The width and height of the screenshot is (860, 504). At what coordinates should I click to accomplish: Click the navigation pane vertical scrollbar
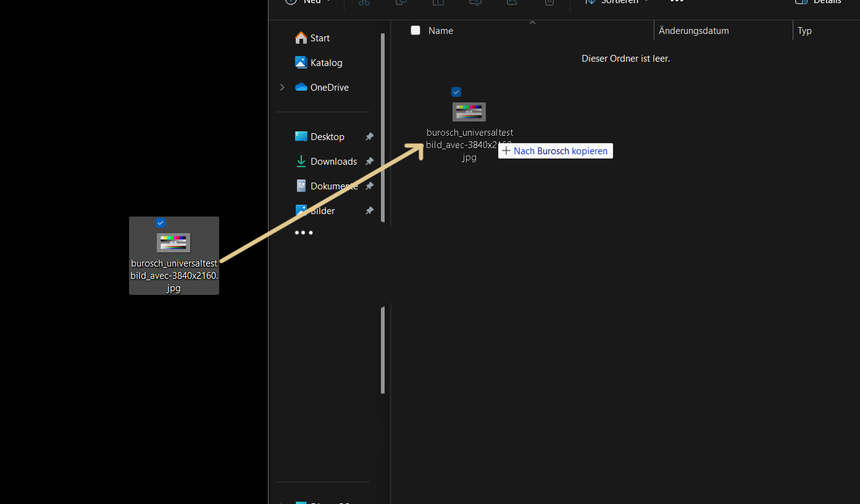click(x=383, y=123)
